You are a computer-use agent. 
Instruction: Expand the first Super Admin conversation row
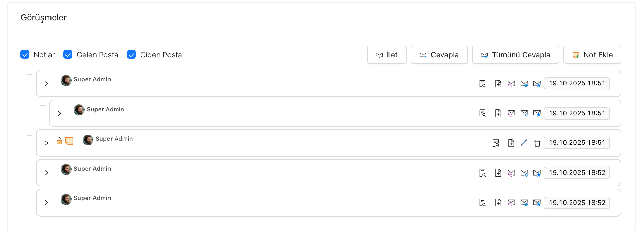click(x=46, y=84)
